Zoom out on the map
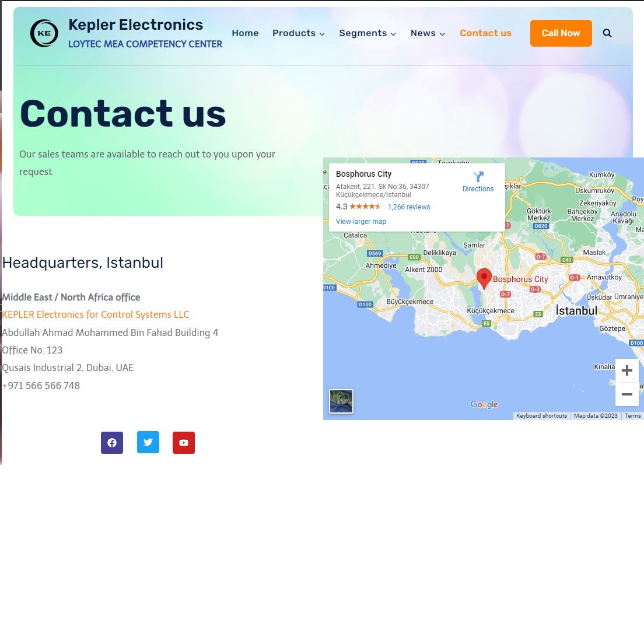This screenshot has height=644, width=644. pyautogui.click(x=627, y=395)
